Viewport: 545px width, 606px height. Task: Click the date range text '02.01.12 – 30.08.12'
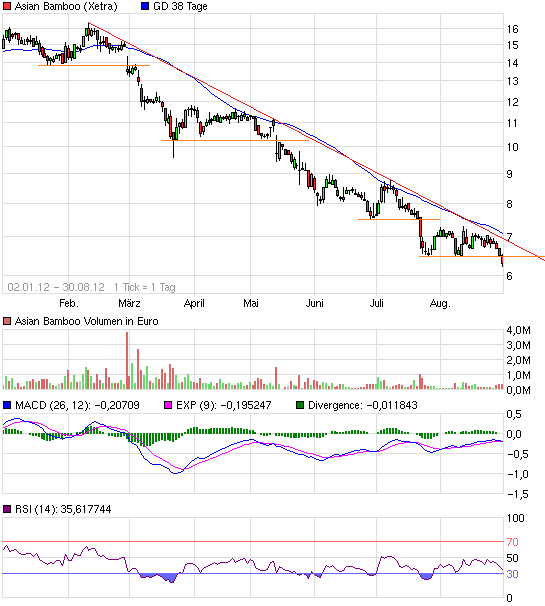pyautogui.click(x=56, y=287)
